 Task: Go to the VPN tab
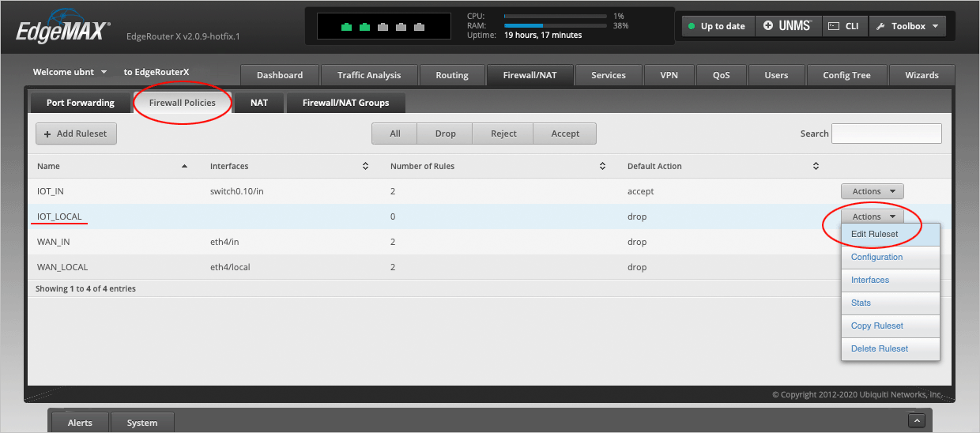pos(669,75)
